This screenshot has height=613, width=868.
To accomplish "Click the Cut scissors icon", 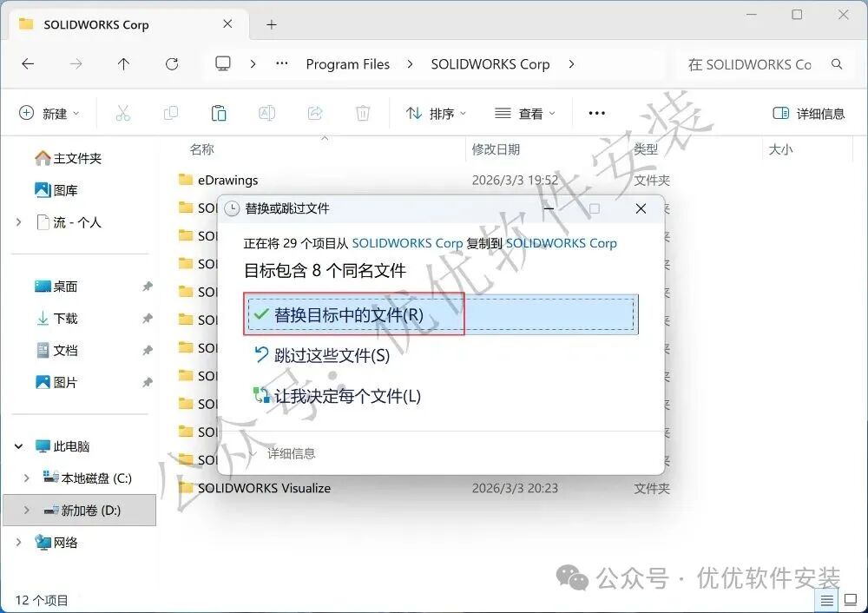I will 123,114.
